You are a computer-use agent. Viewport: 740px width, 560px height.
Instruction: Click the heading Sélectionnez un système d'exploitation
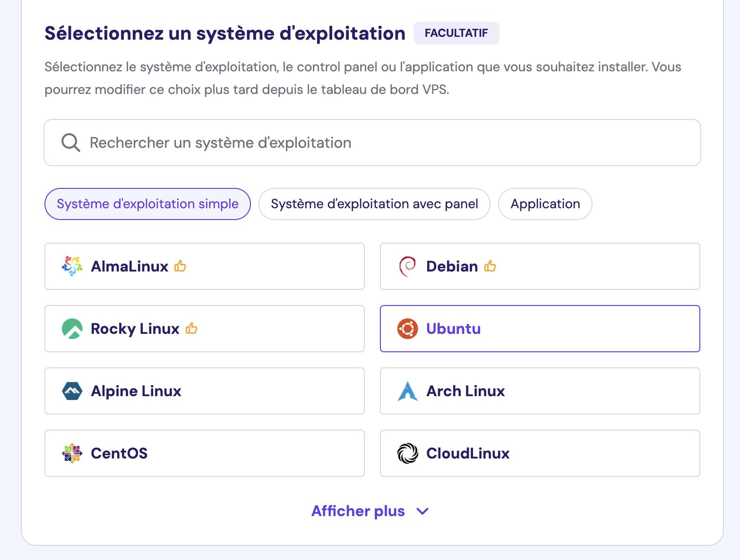tap(225, 34)
